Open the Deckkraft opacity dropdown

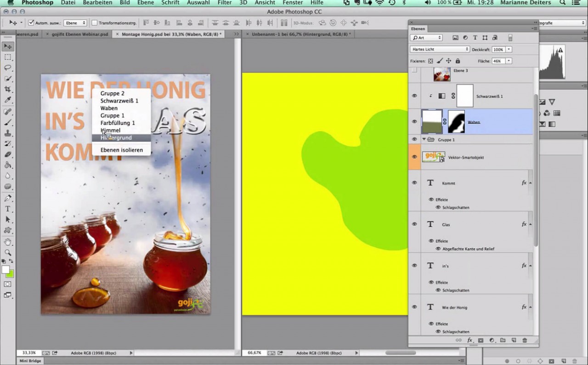(509, 49)
